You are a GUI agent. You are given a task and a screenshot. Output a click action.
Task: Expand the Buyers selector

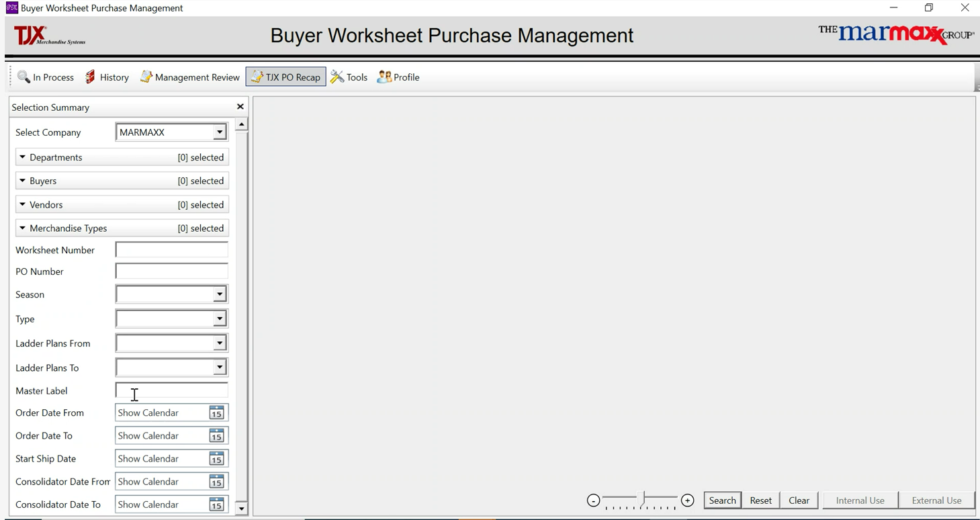[x=122, y=181]
